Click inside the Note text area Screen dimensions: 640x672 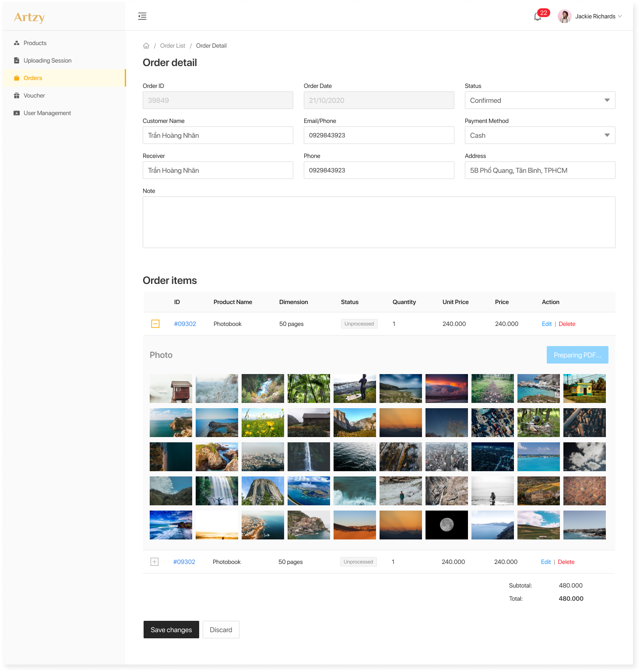point(379,222)
